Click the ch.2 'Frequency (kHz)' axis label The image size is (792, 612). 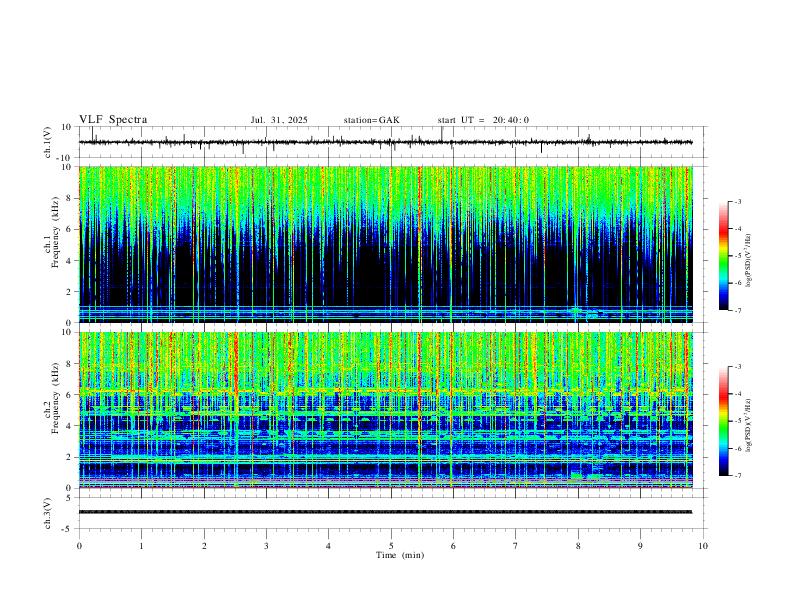[x=55, y=398]
